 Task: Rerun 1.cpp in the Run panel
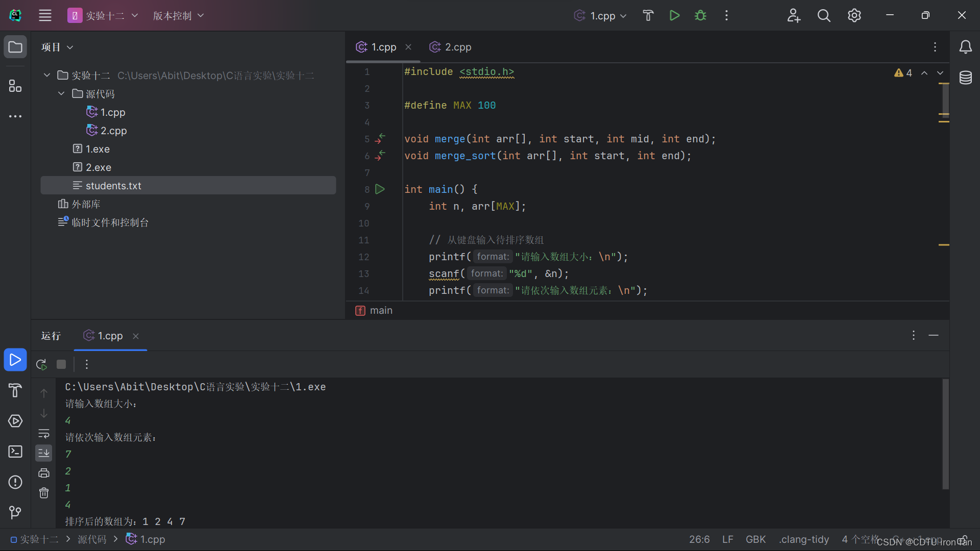coord(42,364)
